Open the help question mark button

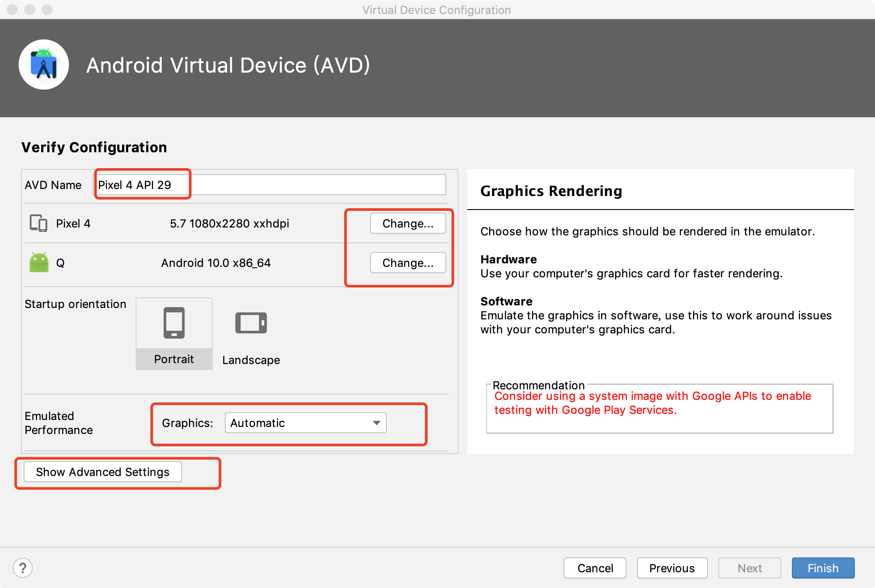[23, 568]
